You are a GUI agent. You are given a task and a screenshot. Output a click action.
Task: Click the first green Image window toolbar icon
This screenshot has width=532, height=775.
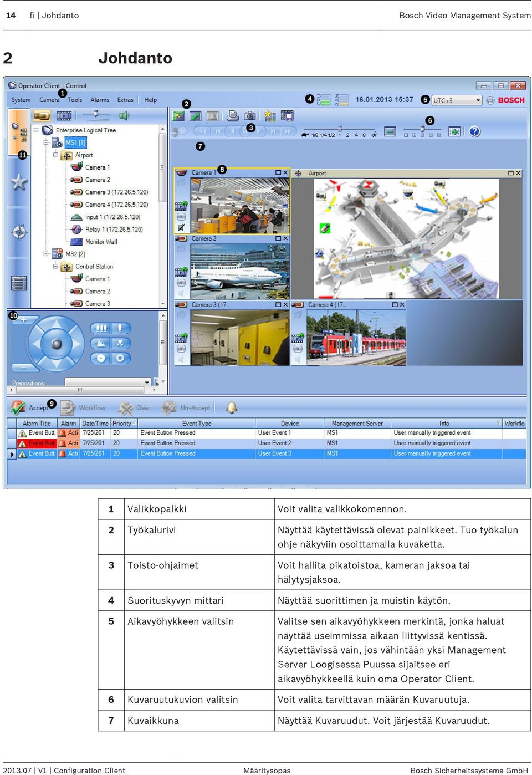[x=178, y=116]
